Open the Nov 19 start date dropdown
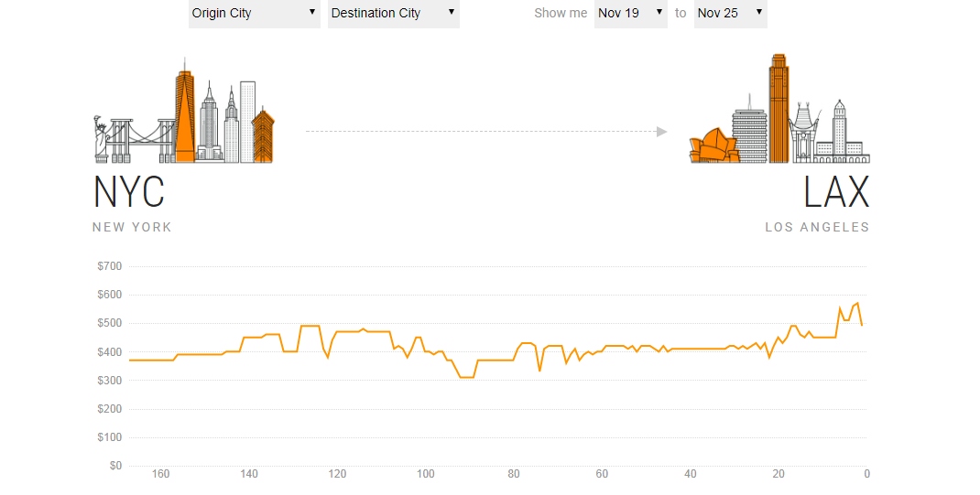Image resolution: width=980 pixels, height=495 pixels. pyautogui.click(x=631, y=13)
